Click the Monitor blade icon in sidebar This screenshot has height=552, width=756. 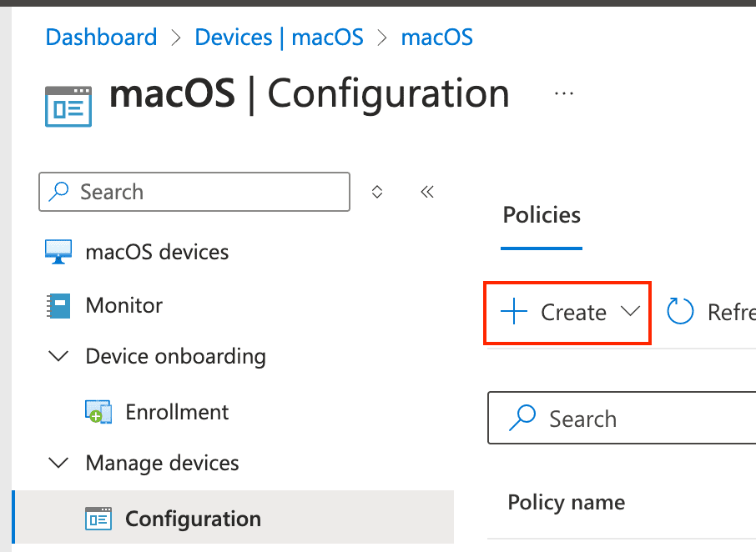pos(57,305)
